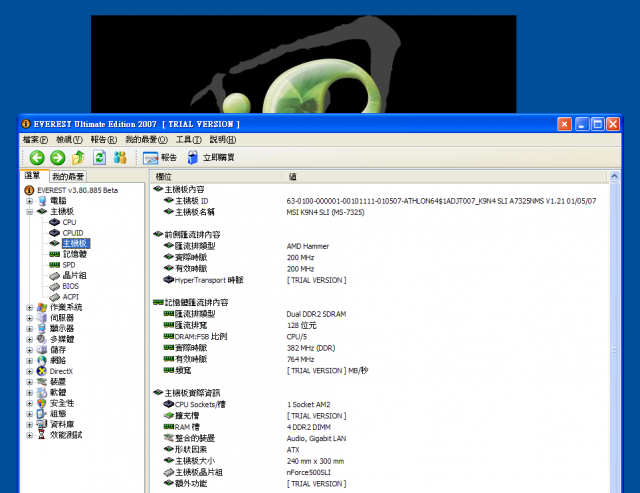
Task: Select the 主機板晶片組 row
Action: (x=380, y=472)
